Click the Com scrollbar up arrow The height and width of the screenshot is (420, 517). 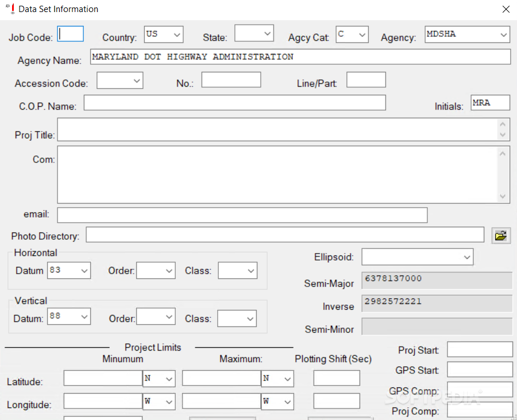pos(503,154)
